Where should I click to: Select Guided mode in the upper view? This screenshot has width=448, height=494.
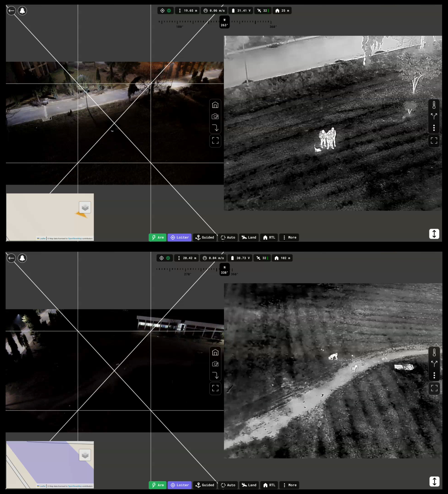[205, 237]
